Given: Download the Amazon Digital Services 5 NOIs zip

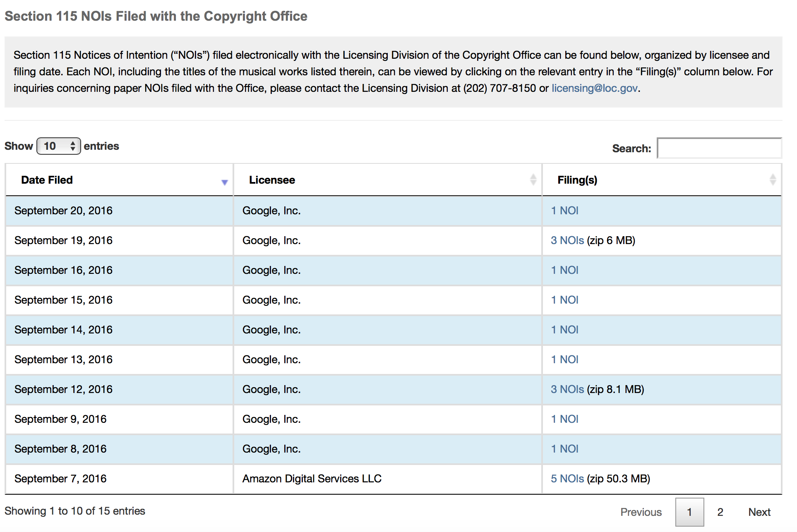Looking at the screenshot, I should (x=567, y=479).
